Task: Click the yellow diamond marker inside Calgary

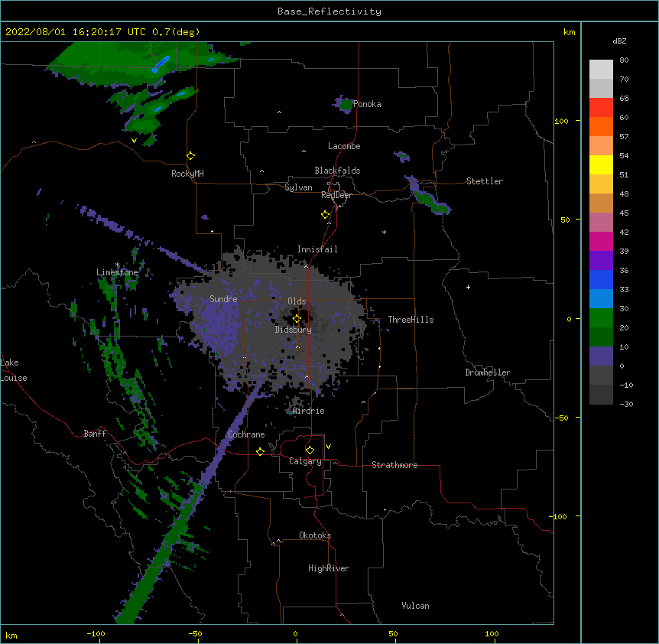Action: (310, 450)
